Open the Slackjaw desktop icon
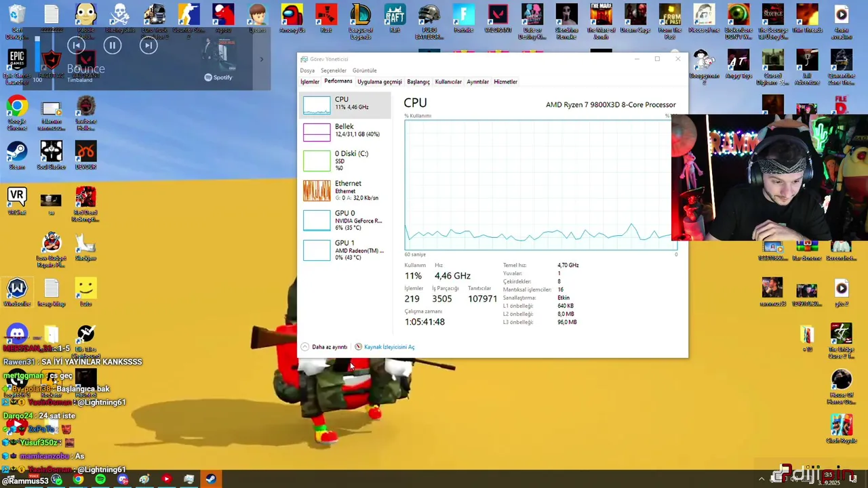The image size is (868, 488). click(x=85, y=247)
